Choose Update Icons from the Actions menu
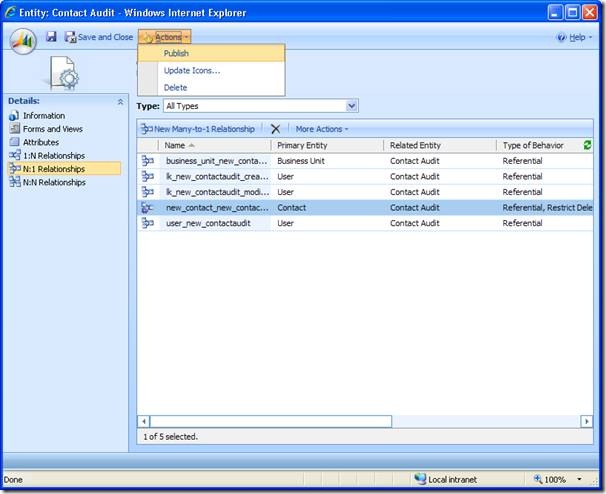 click(x=191, y=71)
